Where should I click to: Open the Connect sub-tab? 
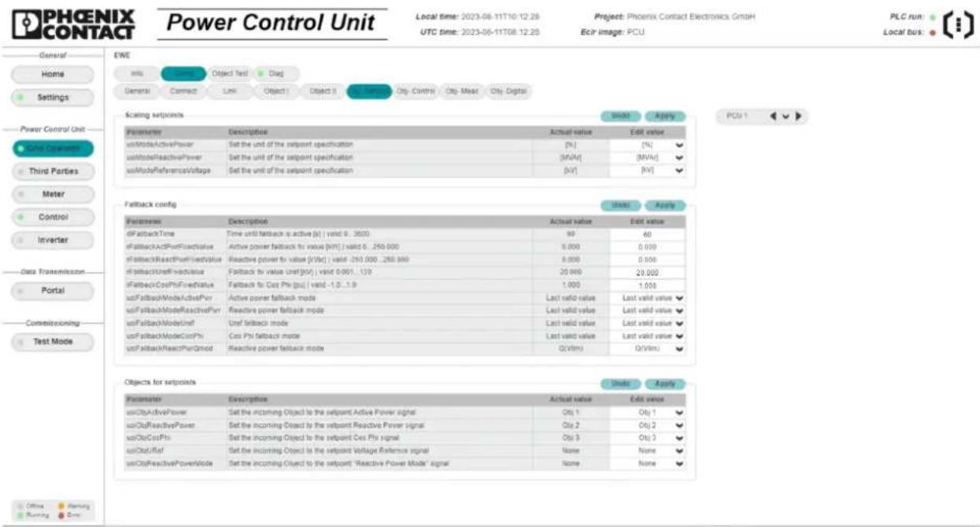(x=183, y=91)
